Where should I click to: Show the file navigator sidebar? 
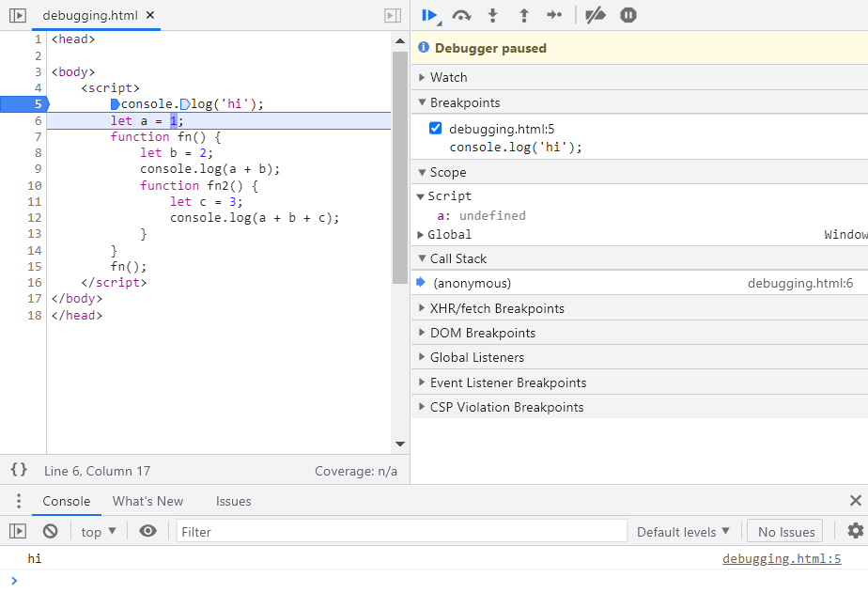pos(18,15)
